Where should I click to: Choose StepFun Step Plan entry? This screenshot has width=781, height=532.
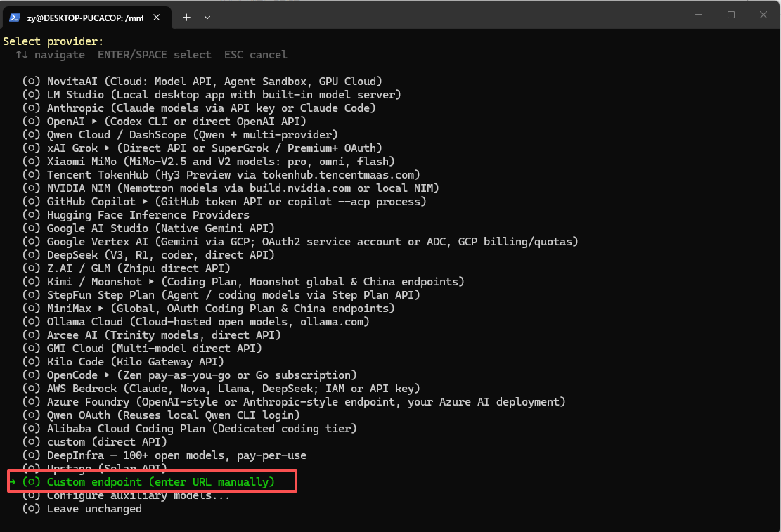(221, 295)
